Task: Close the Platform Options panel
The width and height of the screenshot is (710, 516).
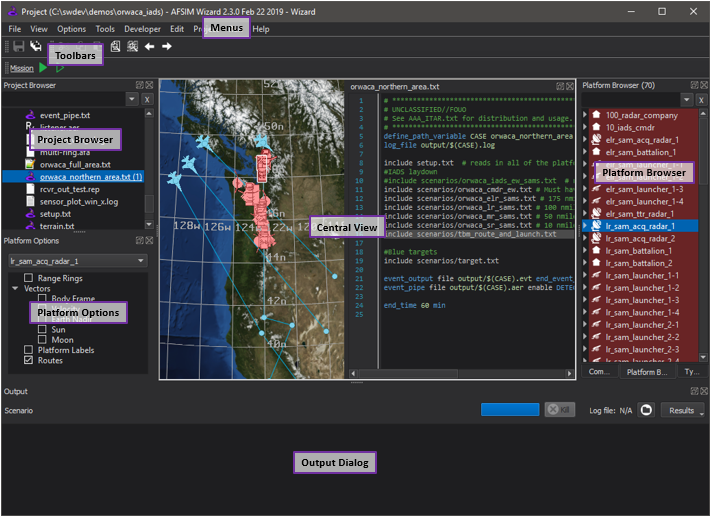Action: 149,240
